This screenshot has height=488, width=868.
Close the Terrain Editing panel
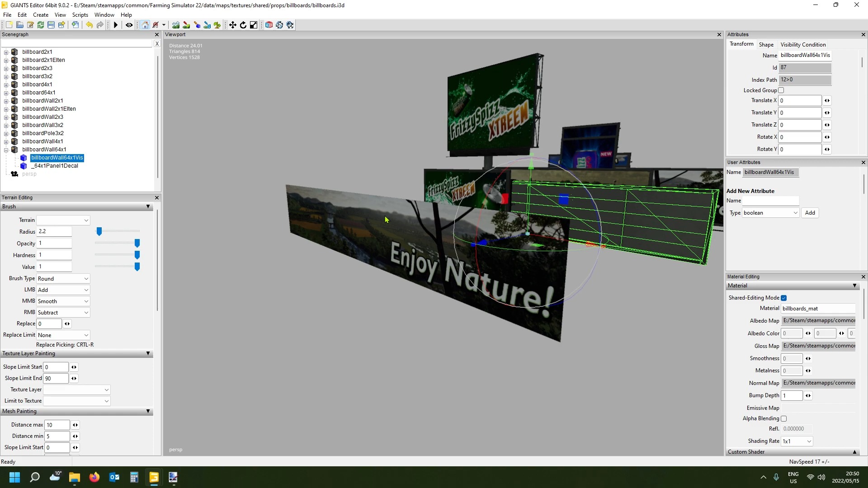(157, 197)
